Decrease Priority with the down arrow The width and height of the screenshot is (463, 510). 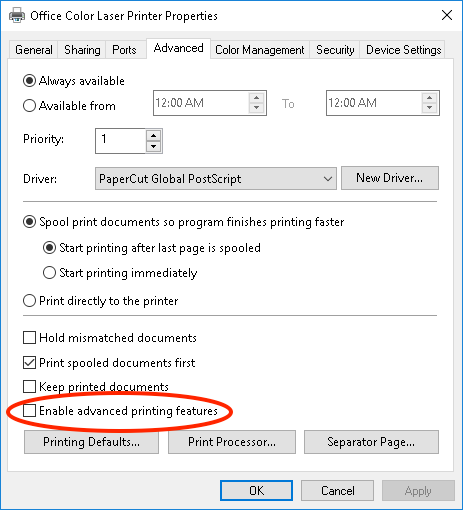click(153, 146)
